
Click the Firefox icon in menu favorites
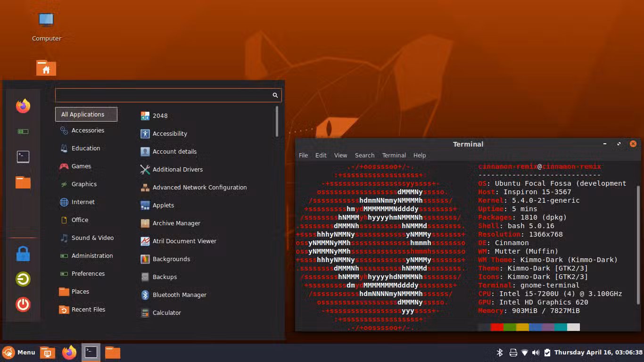23,106
